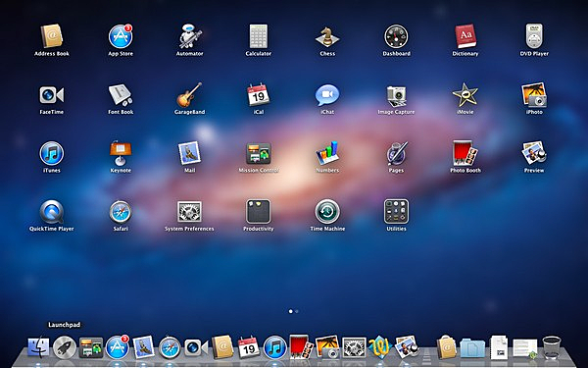
Task: Open iPhoto from the Dock
Action: (327, 347)
